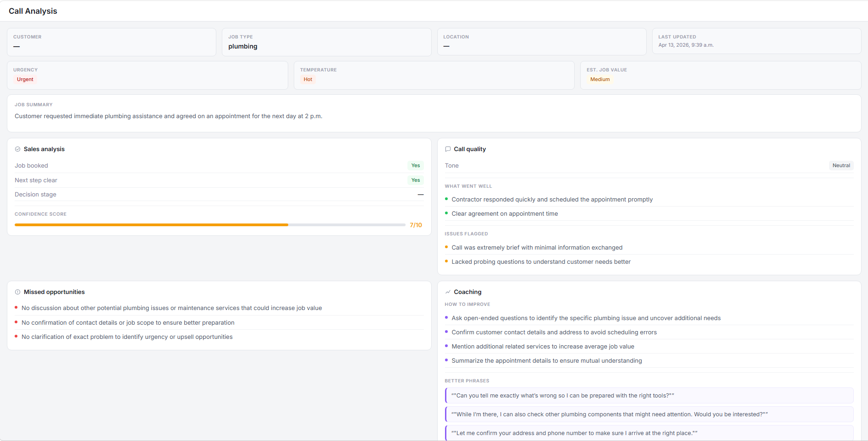Click the 'While I'm there' better phrase box

pyautogui.click(x=649, y=414)
